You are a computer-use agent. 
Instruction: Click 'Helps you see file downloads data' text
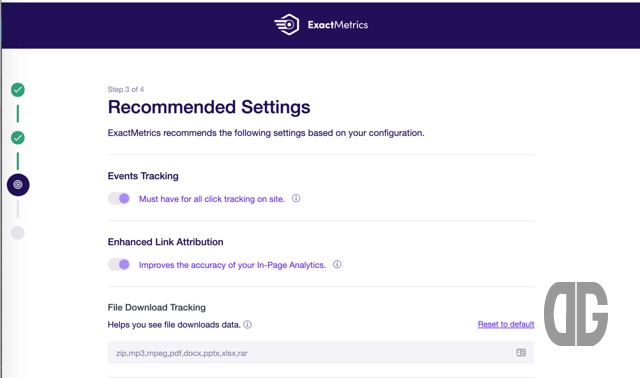(174, 325)
